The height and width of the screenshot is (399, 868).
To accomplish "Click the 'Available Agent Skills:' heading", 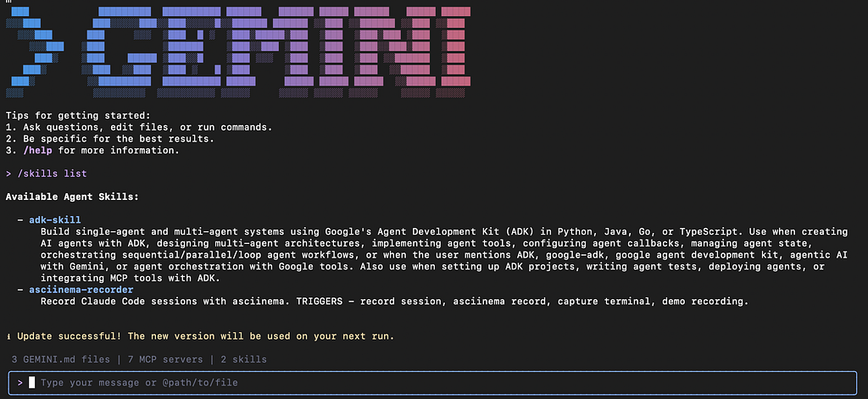I will [73, 197].
